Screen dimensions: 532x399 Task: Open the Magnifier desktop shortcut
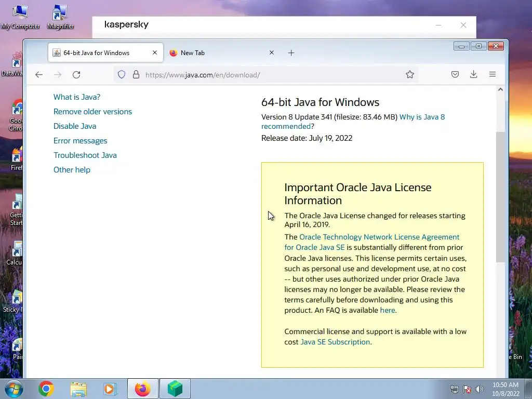(60, 16)
